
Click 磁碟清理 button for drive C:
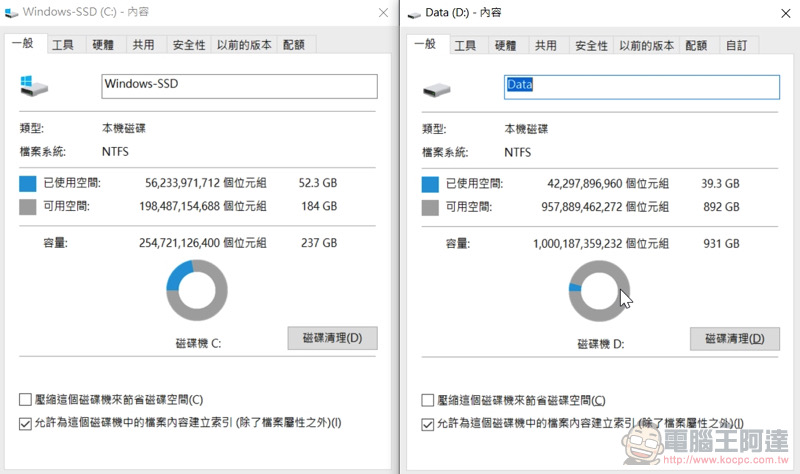click(332, 338)
